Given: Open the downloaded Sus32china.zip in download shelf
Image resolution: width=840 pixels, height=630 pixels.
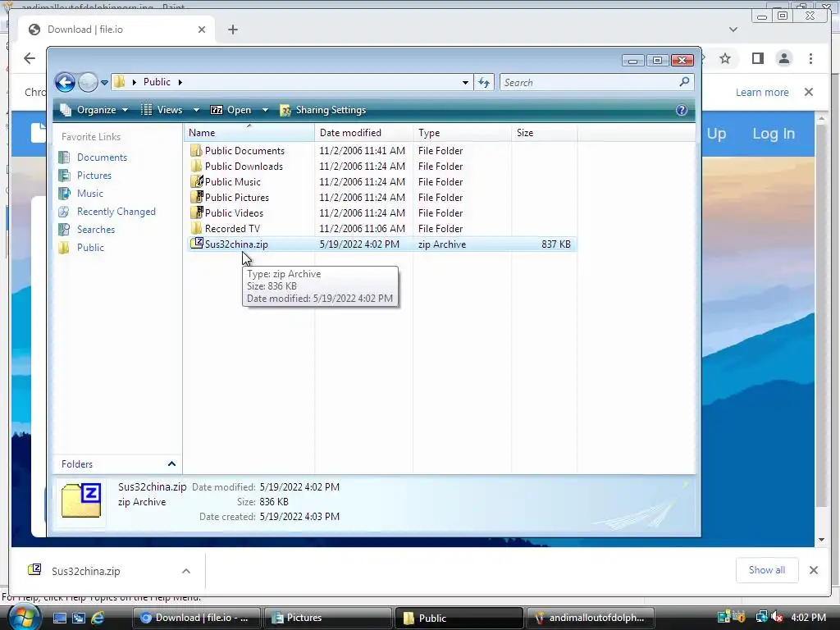Looking at the screenshot, I should click(85, 571).
